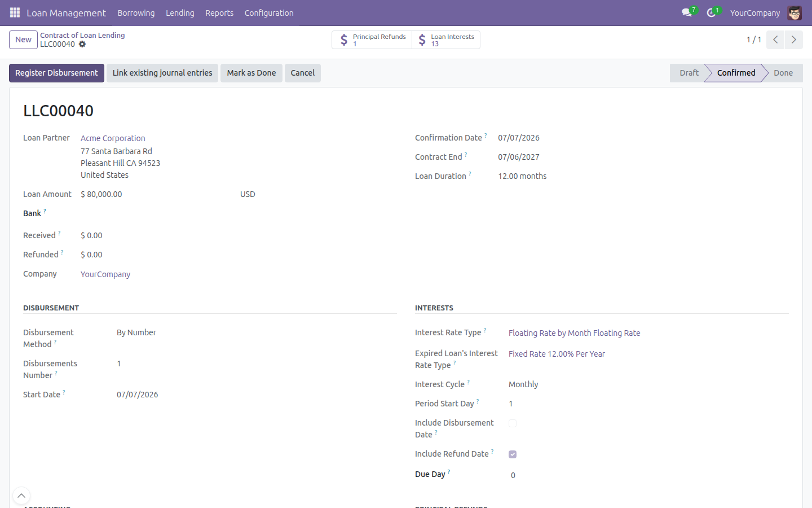Open the Configuration menu
Image resolution: width=812 pixels, height=508 pixels.
click(269, 12)
